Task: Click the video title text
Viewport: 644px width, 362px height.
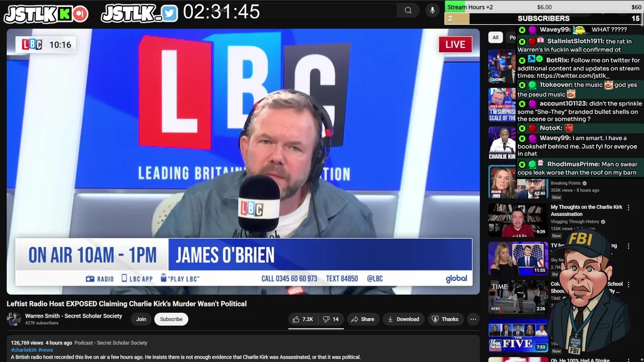Action: [126, 304]
